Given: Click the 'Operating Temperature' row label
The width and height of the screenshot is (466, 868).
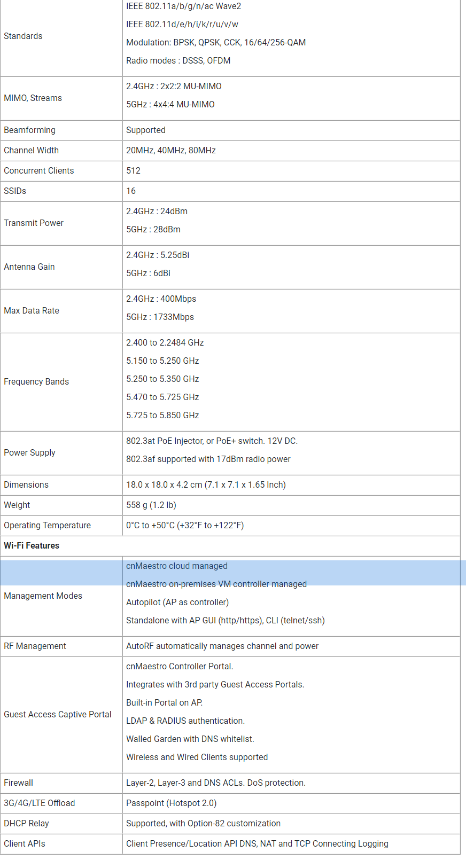Looking at the screenshot, I should coord(47,526).
